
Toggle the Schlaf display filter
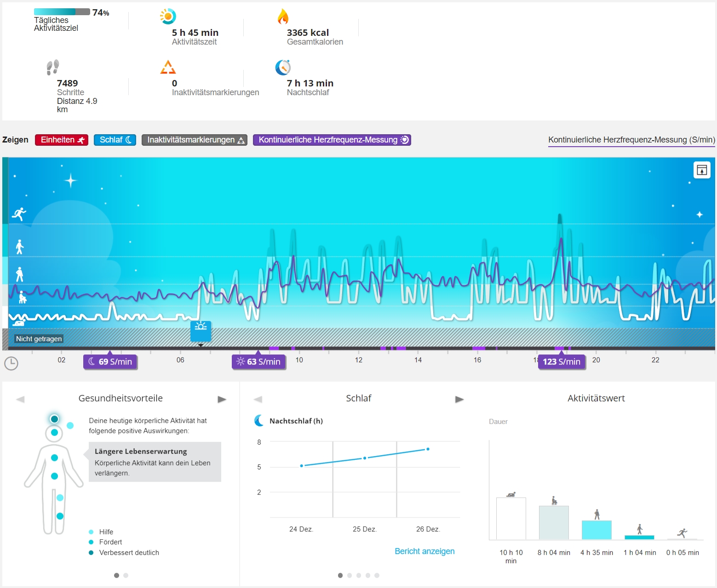coord(115,140)
